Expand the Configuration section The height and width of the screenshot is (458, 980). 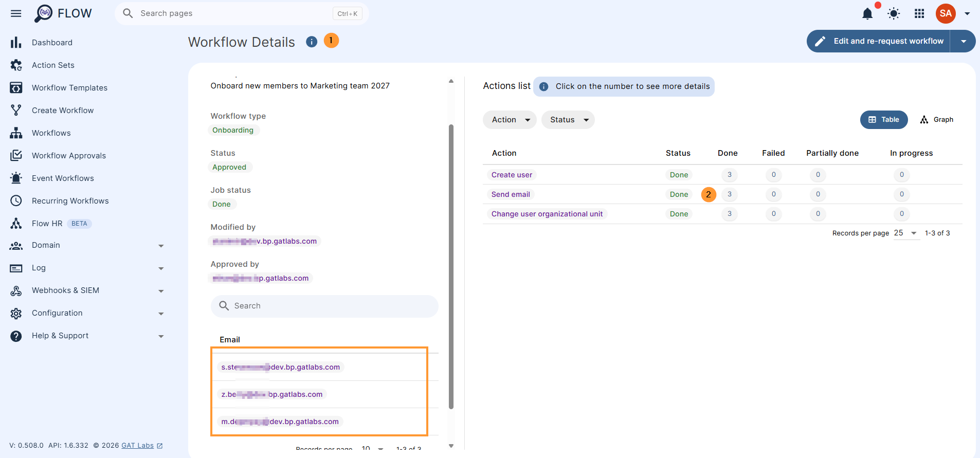pos(161,314)
